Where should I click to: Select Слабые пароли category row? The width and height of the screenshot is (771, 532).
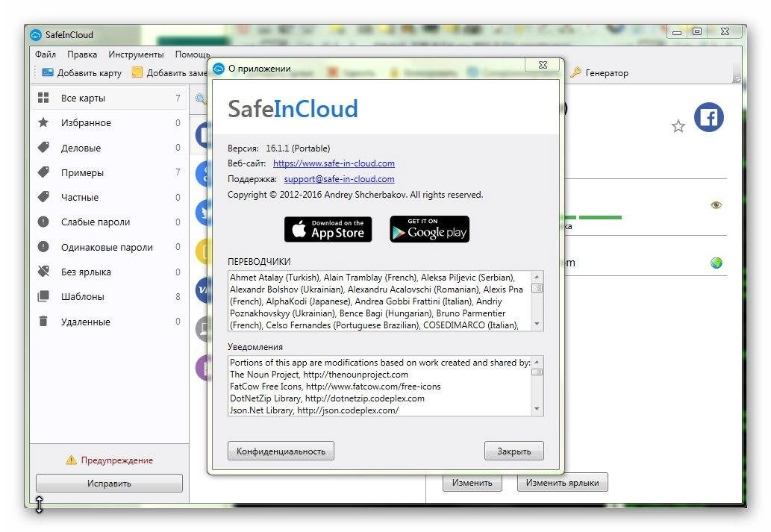point(109,222)
